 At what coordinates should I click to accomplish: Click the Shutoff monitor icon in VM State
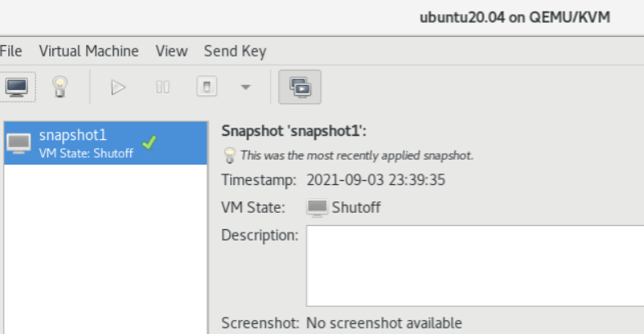click(x=316, y=207)
